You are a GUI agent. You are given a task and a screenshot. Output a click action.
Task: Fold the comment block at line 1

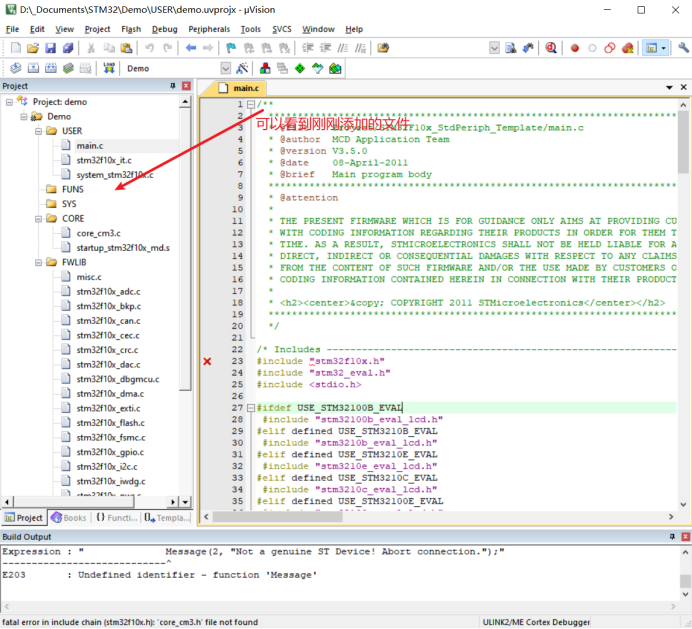251,104
